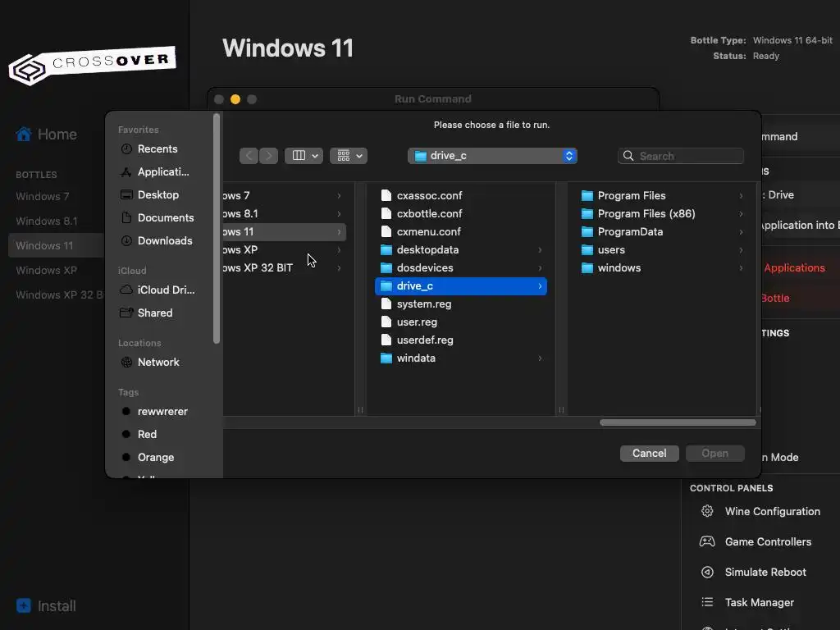
Task: Select the Orange tag dot
Action: pyautogui.click(x=126, y=457)
